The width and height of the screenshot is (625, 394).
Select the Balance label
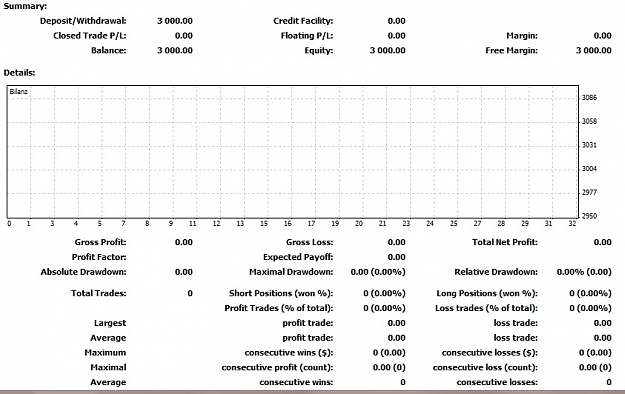pos(108,51)
